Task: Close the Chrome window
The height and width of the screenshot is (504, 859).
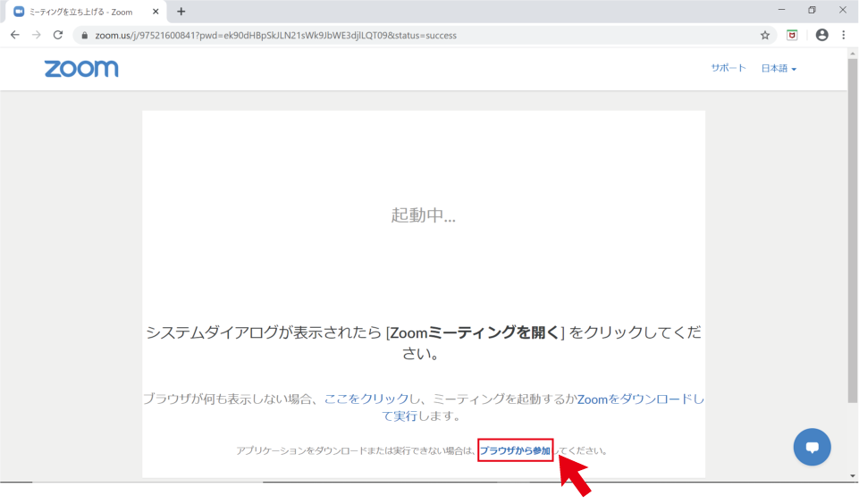Action: (843, 10)
